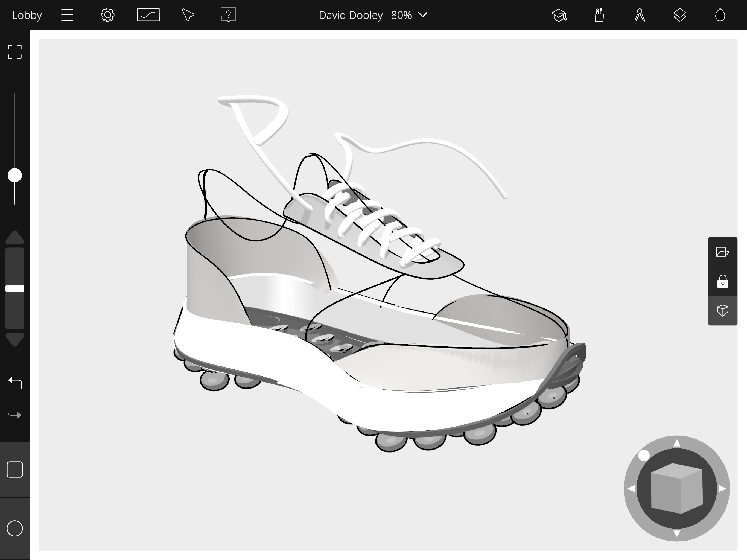This screenshot has height=560, width=747.
Task: Rotate view using navigation ring's right arrow
Action: (x=722, y=488)
